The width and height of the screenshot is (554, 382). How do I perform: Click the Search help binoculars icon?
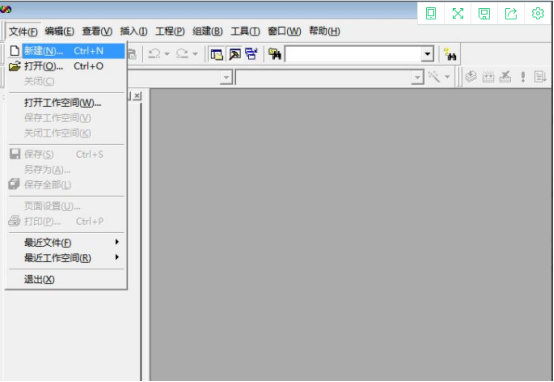point(450,54)
